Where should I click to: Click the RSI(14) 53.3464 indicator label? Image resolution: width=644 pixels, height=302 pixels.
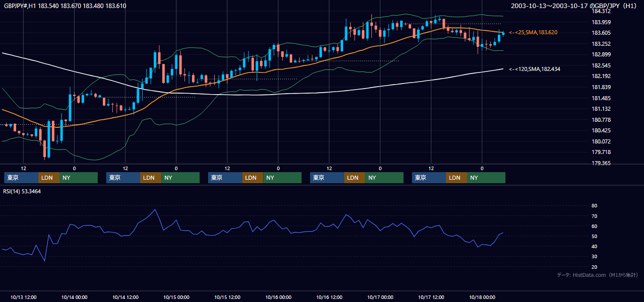22,191
